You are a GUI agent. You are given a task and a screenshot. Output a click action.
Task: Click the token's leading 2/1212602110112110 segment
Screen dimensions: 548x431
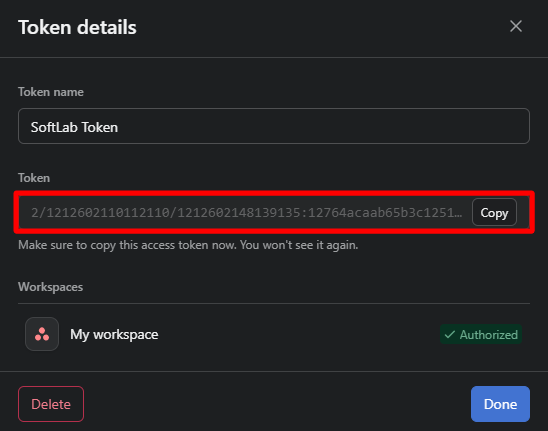100,213
